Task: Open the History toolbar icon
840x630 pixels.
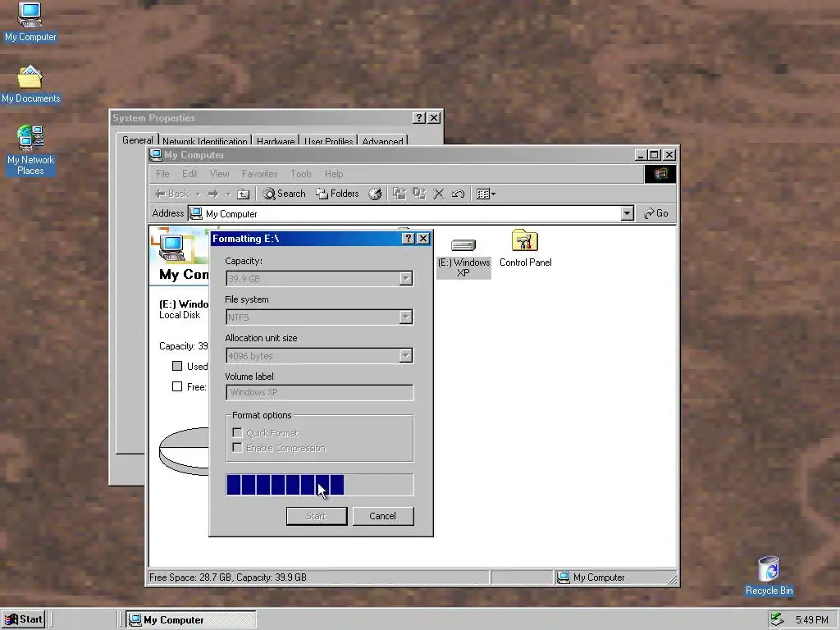Action: pos(375,194)
